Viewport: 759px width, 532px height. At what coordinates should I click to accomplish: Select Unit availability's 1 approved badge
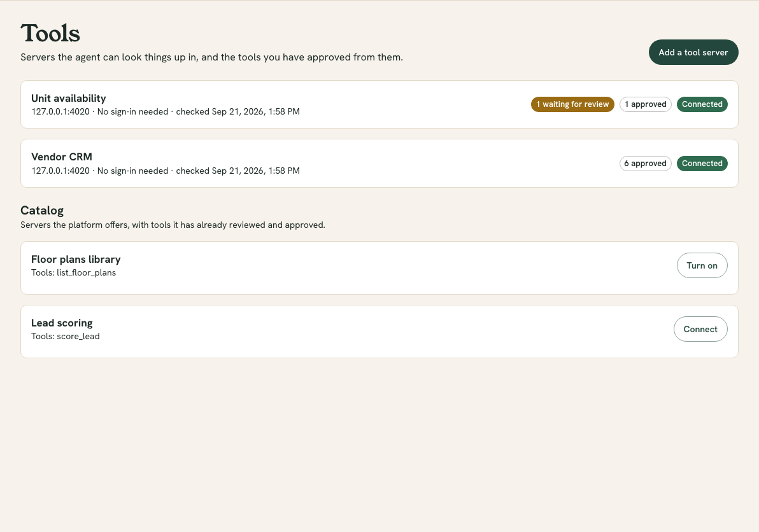tap(645, 104)
